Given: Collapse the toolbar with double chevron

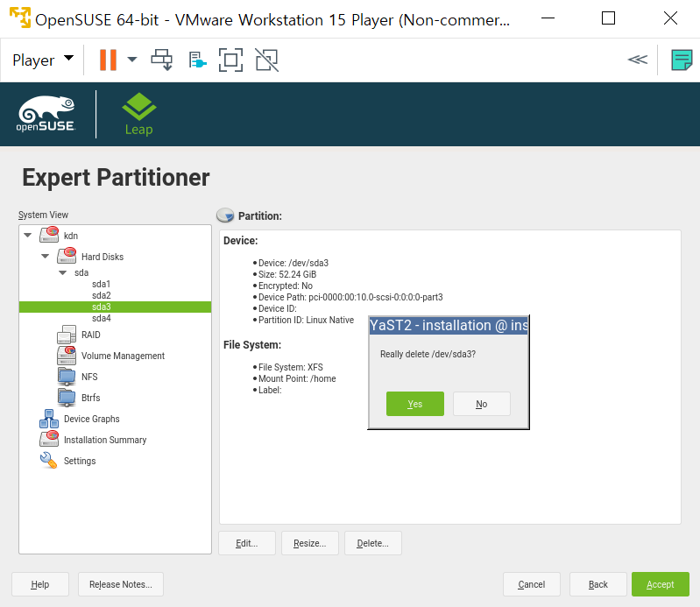Looking at the screenshot, I should [x=637, y=60].
